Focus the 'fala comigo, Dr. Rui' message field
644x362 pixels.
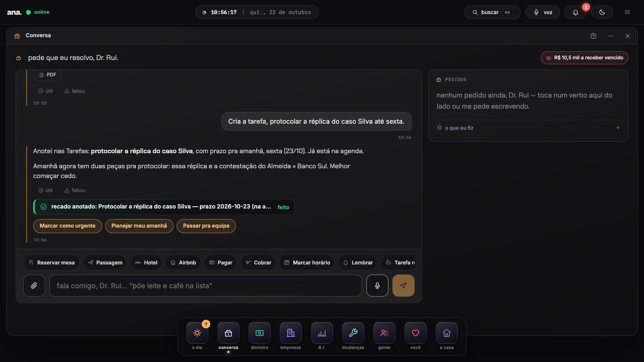coord(206,286)
